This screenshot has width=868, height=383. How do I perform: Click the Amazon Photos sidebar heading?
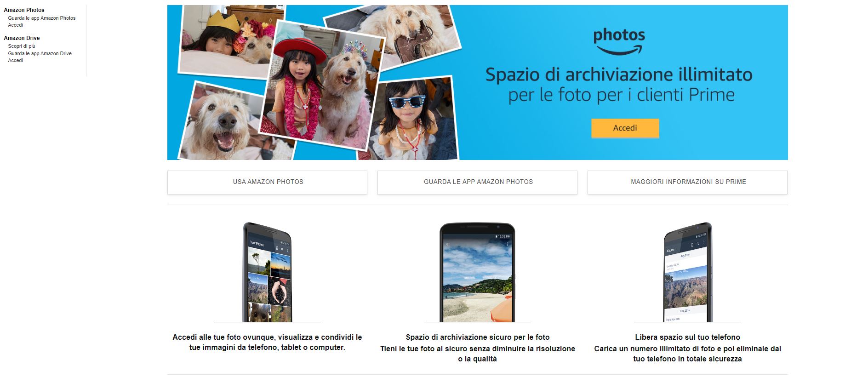pyautogui.click(x=24, y=10)
